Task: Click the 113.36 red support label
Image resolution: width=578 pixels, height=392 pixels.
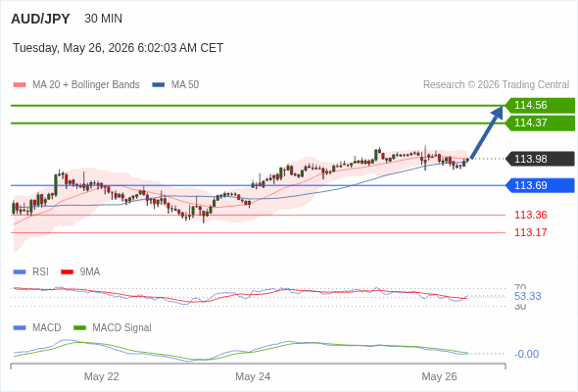Action: coord(530,215)
